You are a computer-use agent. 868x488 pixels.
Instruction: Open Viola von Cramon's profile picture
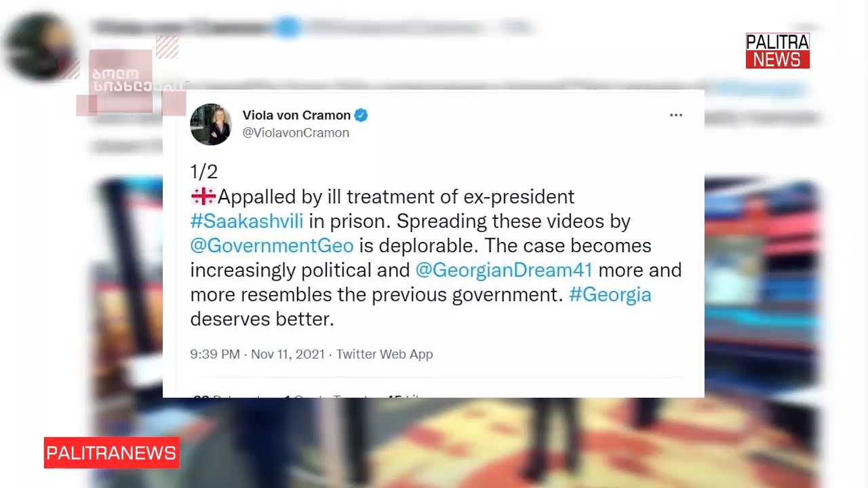coord(211,124)
